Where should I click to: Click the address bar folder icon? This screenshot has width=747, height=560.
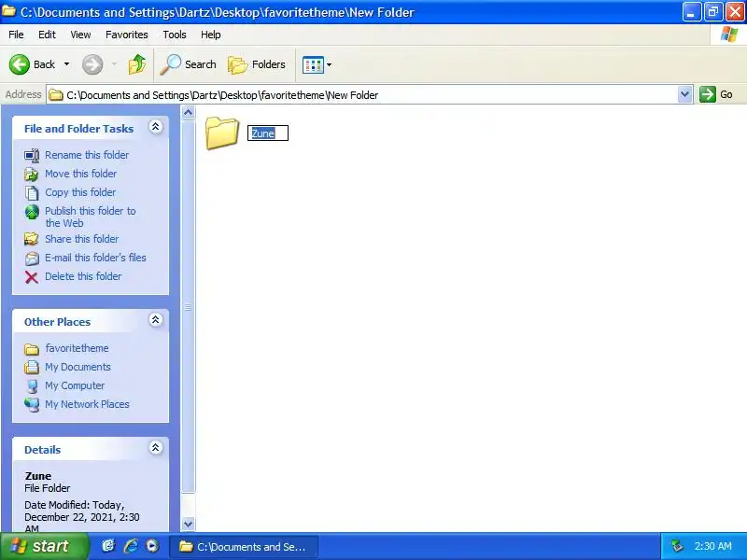click(x=56, y=95)
